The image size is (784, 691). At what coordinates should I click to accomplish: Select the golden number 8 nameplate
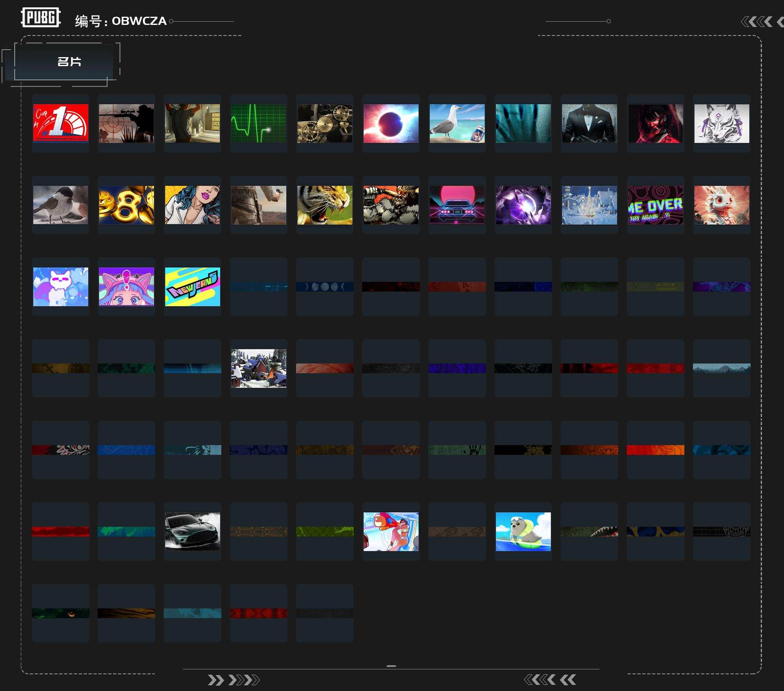pos(127,205)
